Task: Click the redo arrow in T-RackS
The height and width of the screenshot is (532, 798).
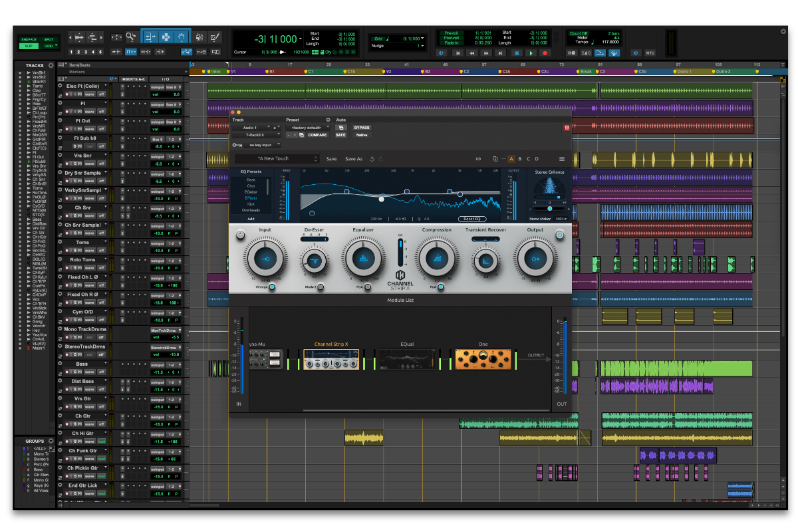Action: pos(380,159)
